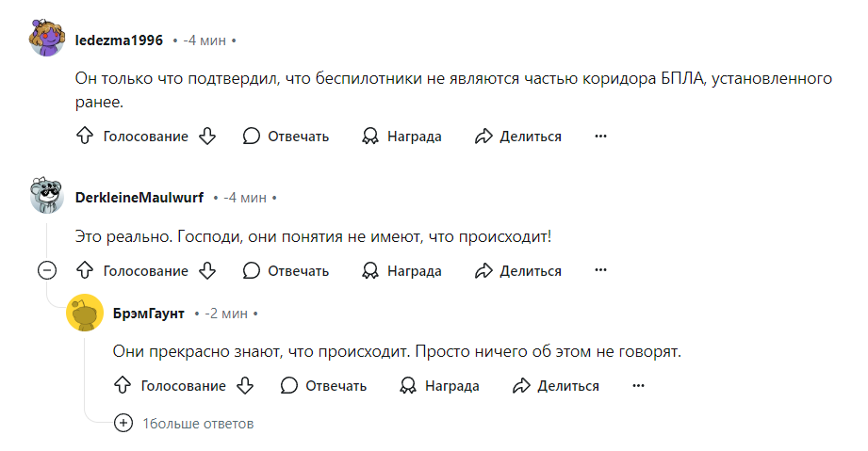Downvote DerkleineMaulwurf's comment
868x451 pixels.
pyautogui.click(x=207, y=270)
